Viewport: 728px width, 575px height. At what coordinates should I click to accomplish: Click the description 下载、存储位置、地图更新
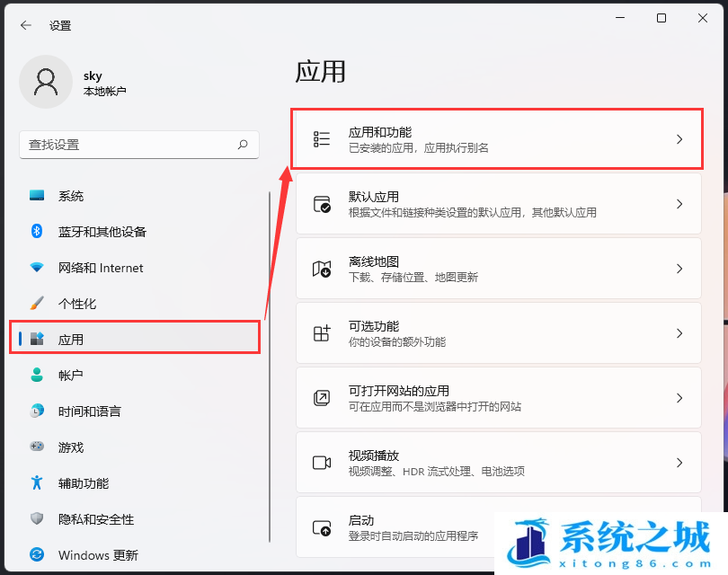[413, 278]
